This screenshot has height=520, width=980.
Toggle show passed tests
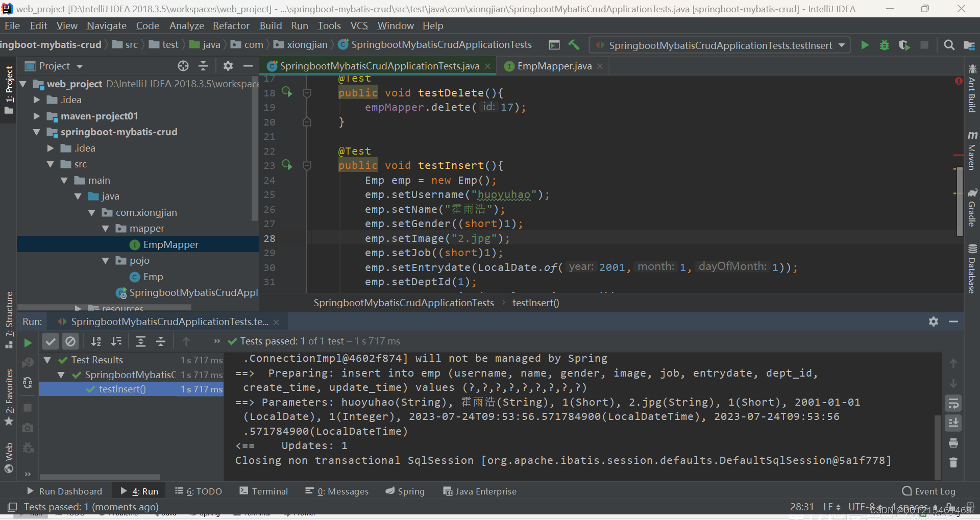[x=51, y=341]
